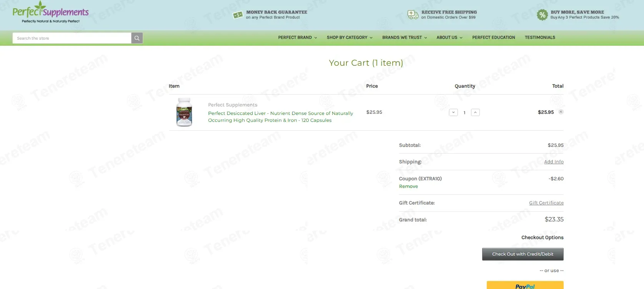Click the Gift Certificate link
Viewport: 644px width, 289px height.
546,203
